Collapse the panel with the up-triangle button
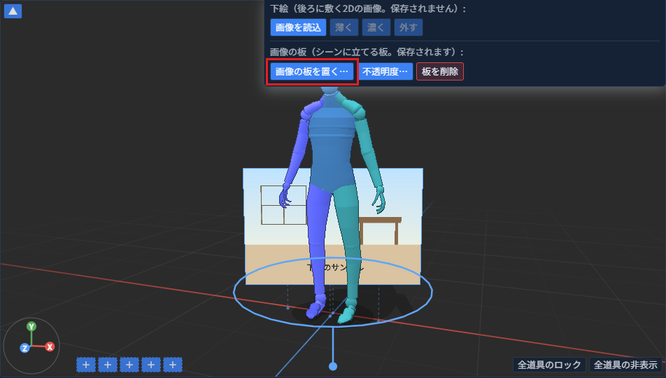Viewport: 666px width, 378px height. (13, 11)
